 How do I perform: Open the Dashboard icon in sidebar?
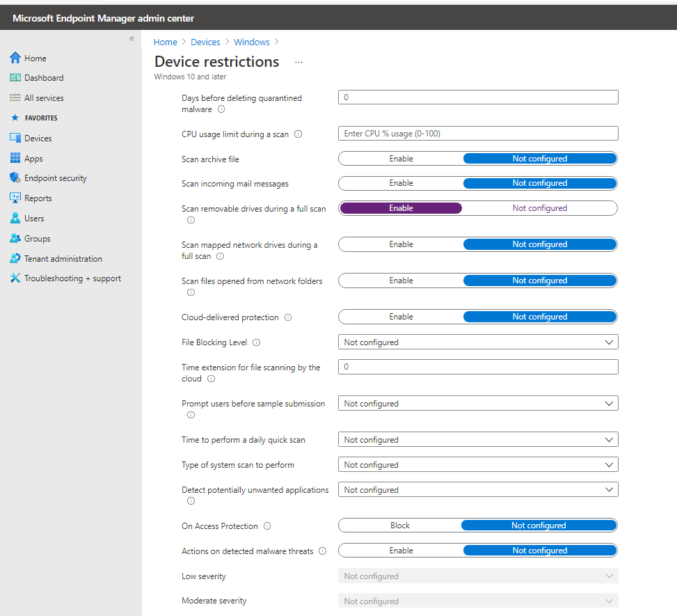(15, 78)
